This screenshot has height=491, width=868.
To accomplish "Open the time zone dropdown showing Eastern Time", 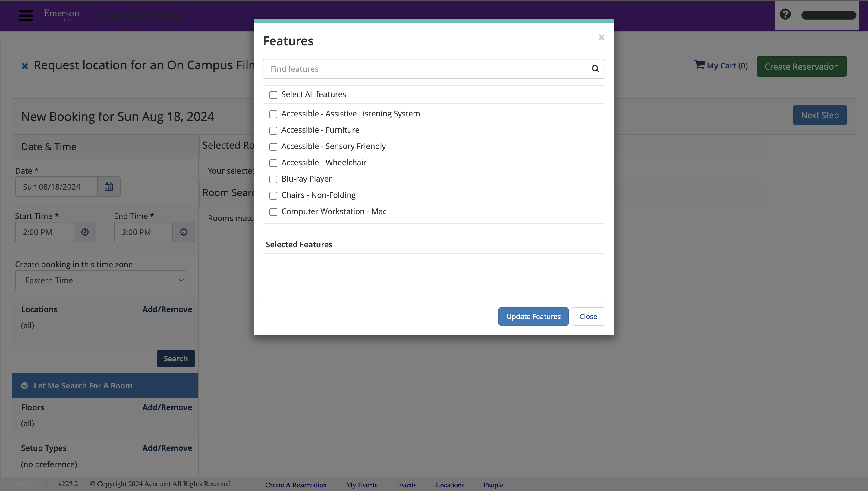I will pos(100,280).
